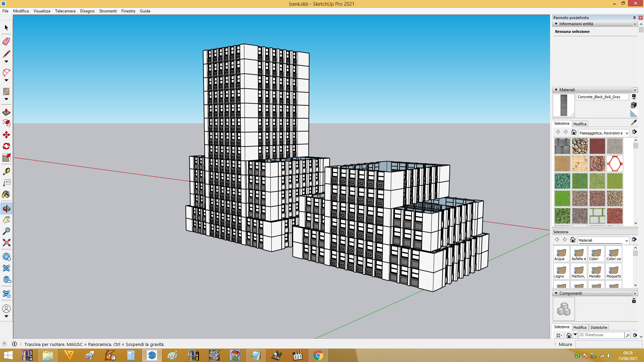This screenshot has height=362, width=644.
Task: Pick the dark red brick swatch
Action: tap(597, 146)
